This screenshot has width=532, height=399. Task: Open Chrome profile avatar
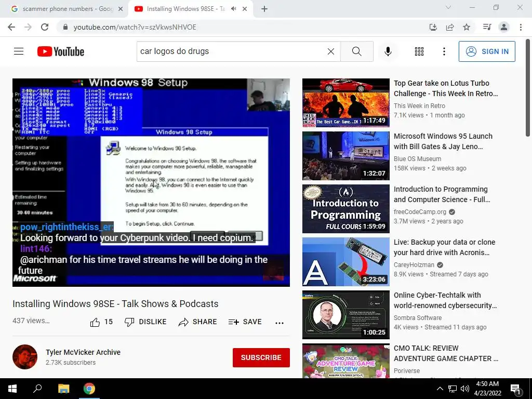tap(504, 27)
